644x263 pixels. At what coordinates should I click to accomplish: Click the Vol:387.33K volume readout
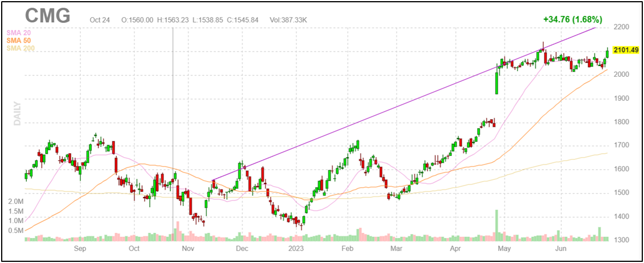click(x=289, y=20)
